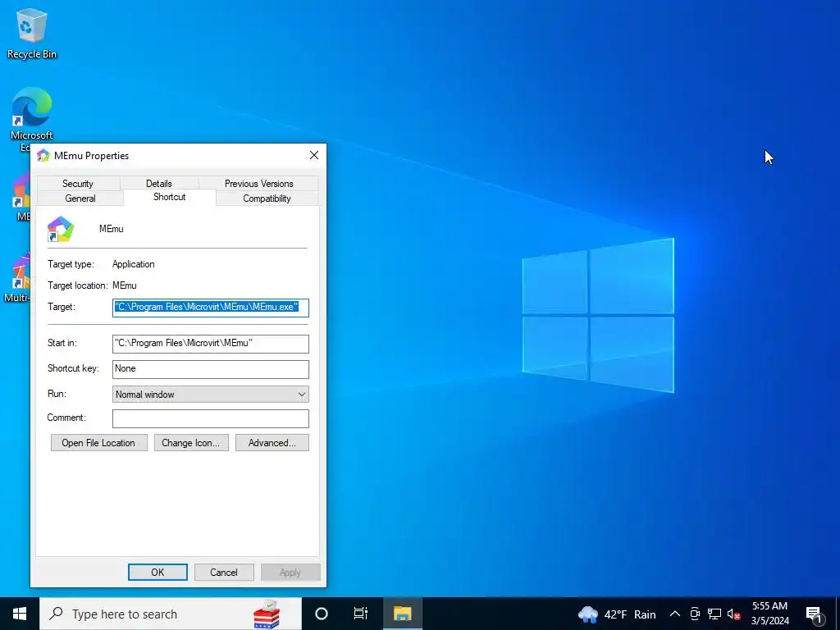Open Cortana circle icon on taskbar

click(x=322, y=614)
